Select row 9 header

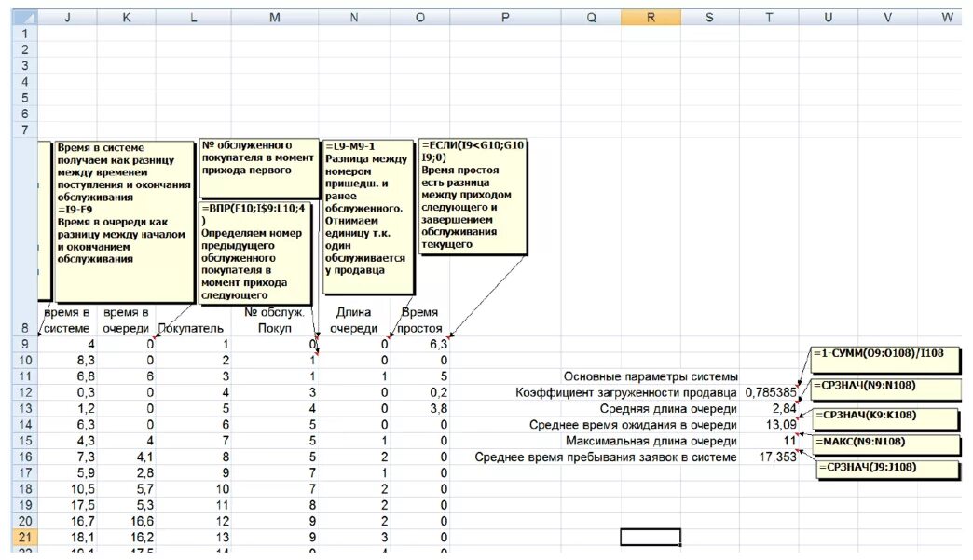pos(25,344)
